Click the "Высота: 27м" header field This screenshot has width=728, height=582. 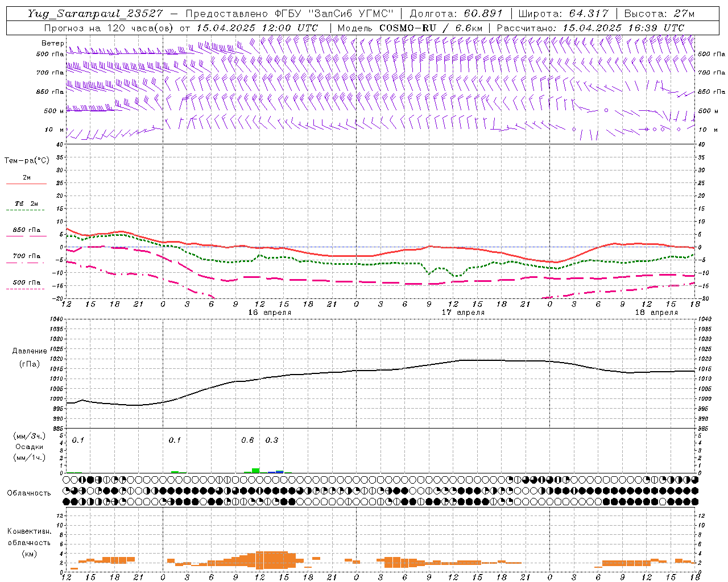[x=659, y=14]
